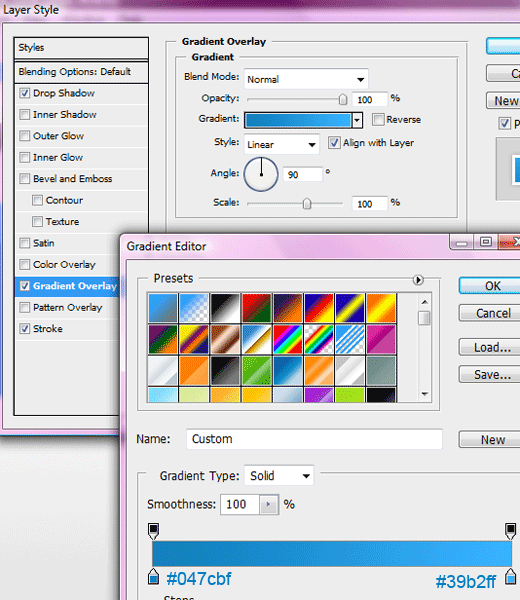Image resolution: width=520 pixels, height=600 pixels.
Task: Select the green gradient preset in third row
Action: click(x=256, y=370)
